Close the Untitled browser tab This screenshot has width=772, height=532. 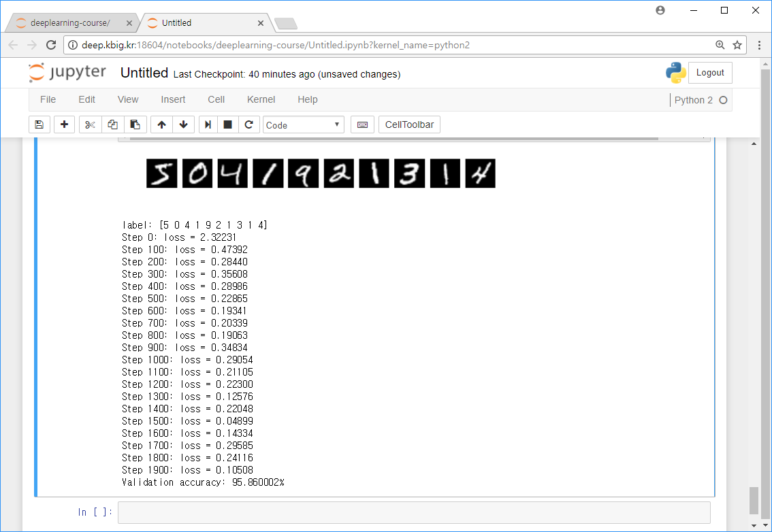[261, 23]
